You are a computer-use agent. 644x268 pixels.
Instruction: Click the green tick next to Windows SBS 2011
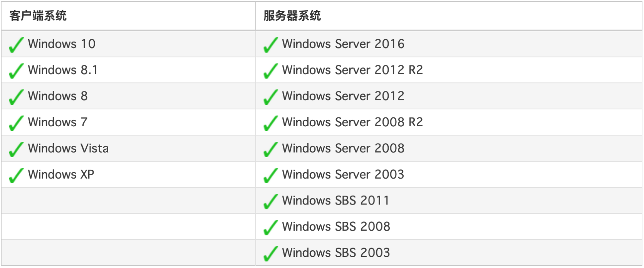(x=270, y=201)
